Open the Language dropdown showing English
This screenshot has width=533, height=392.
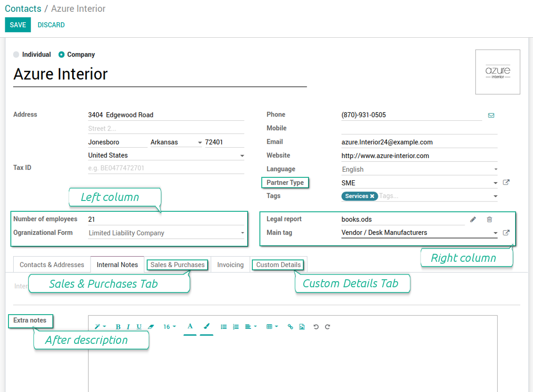point(419,169)
